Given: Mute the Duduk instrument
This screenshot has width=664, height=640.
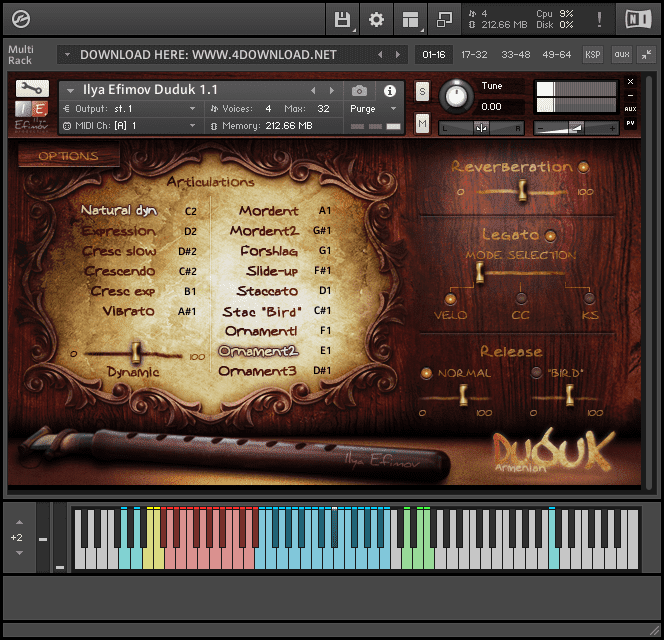Looking at the screenshot, I should pyautogui.click(x=422, y=123).
